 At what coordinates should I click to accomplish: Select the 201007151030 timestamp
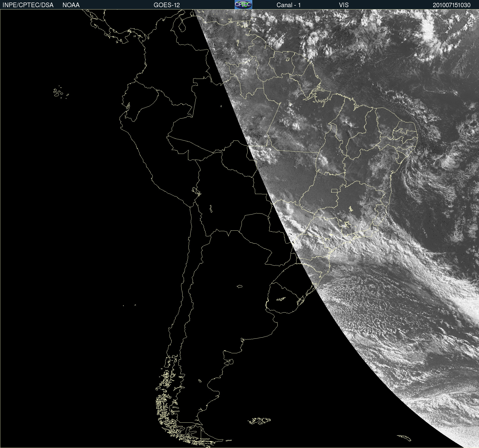tap(452, 5)
